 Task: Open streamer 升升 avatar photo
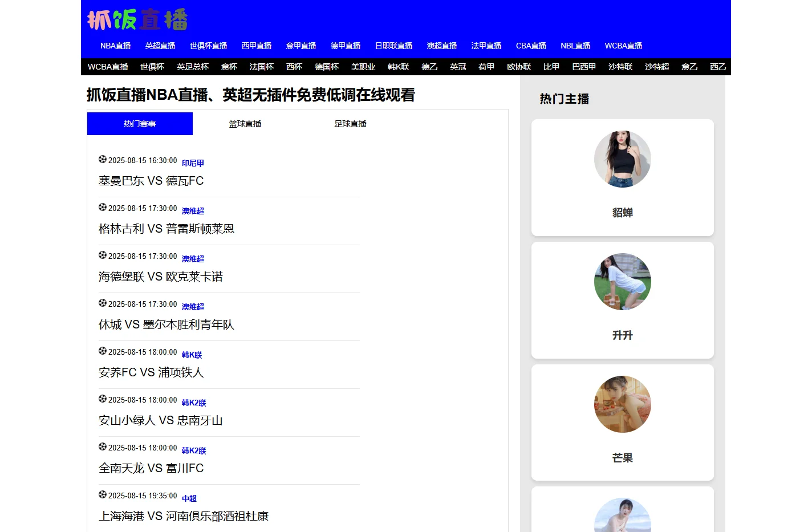623,282
